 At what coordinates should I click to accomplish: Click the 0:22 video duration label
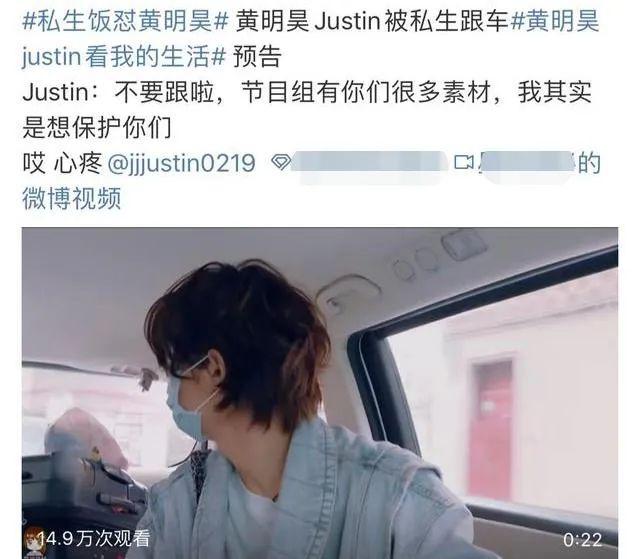(582, 540)
